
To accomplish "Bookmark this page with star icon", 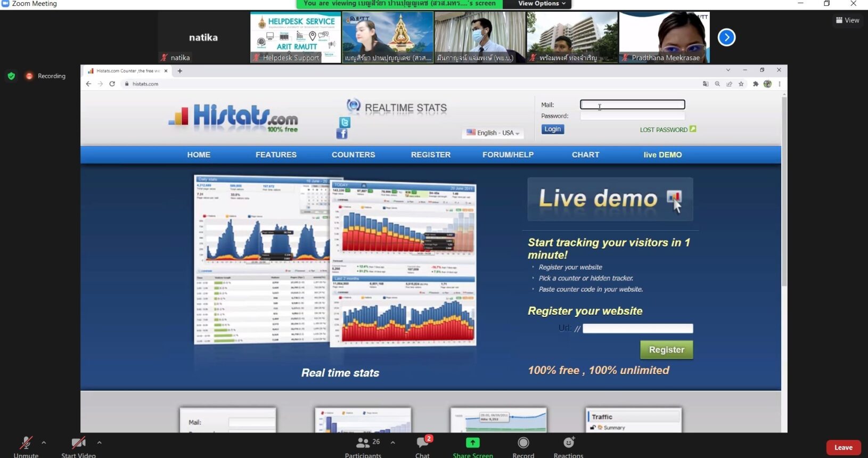I will [741, 84].
